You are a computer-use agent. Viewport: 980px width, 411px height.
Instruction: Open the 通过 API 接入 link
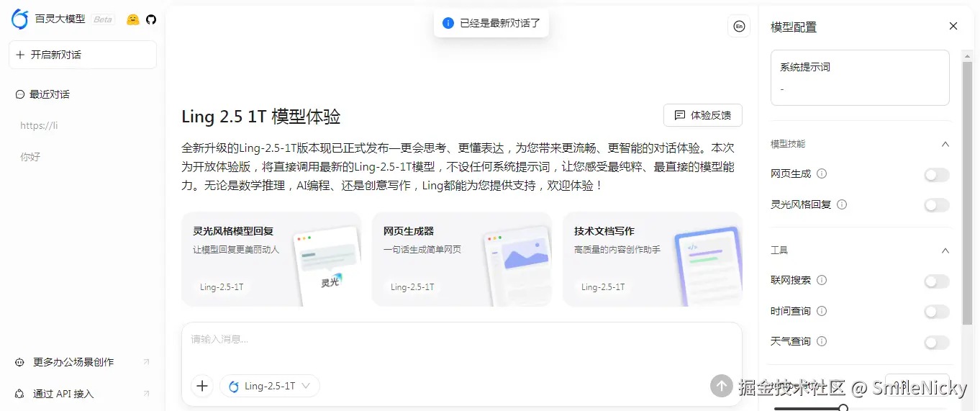coord(83,394)
